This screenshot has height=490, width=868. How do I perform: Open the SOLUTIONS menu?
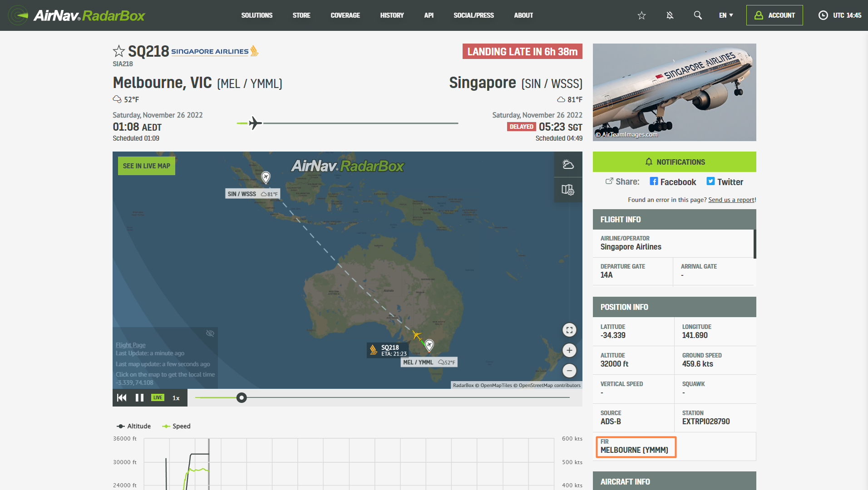[257, 15]
